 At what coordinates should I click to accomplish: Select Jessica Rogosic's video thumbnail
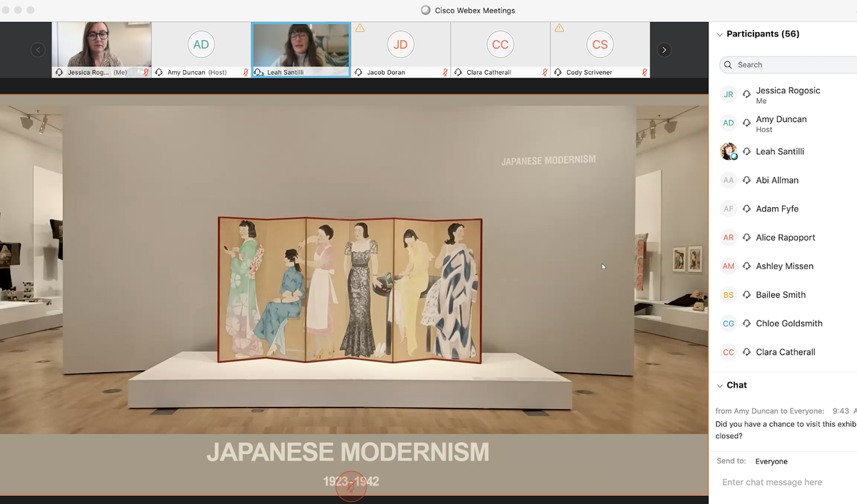click(x=101, y=50)
